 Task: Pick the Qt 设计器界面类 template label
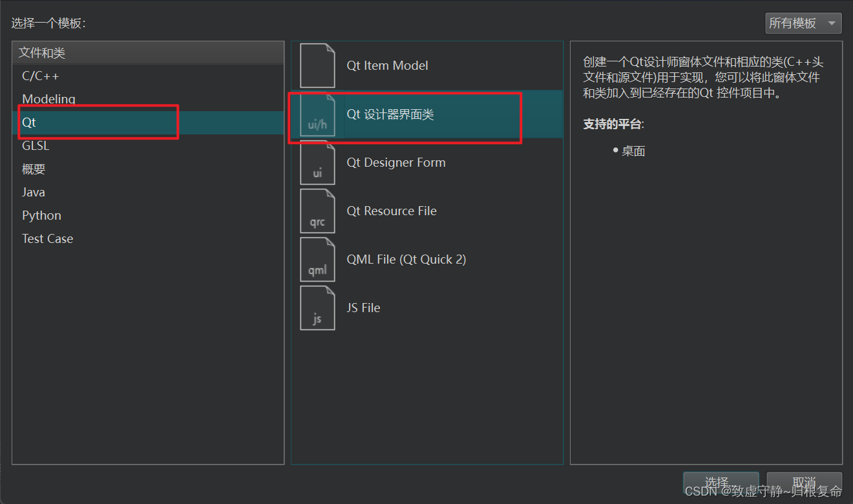tap(390, 114)
